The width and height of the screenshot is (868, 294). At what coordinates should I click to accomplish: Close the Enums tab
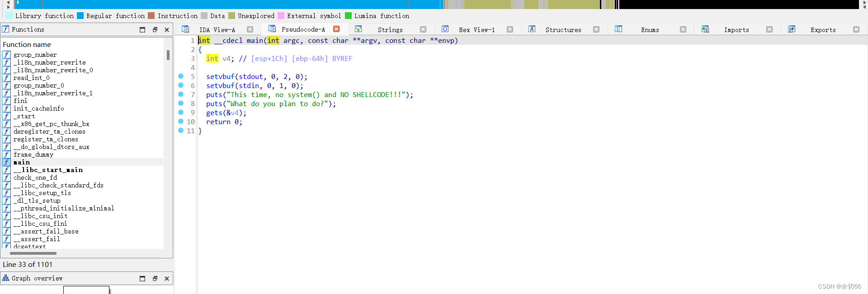pyautogui.click(x=683, y=29)
